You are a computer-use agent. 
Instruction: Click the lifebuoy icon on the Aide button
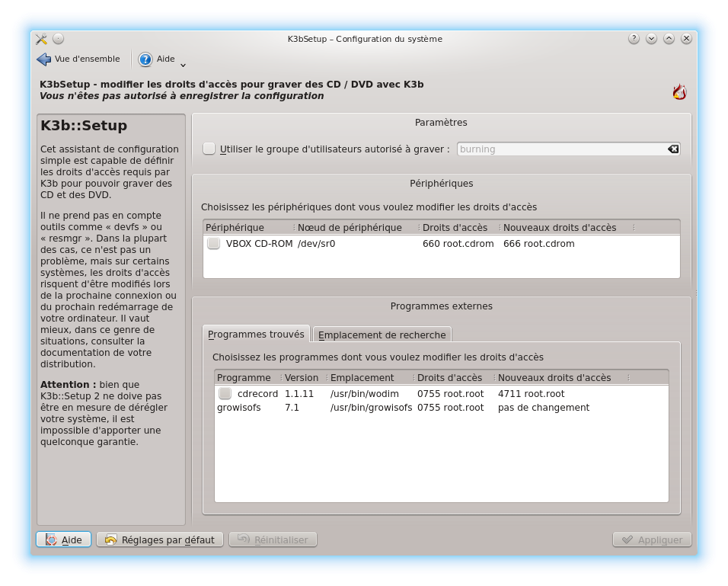(51, 540)
